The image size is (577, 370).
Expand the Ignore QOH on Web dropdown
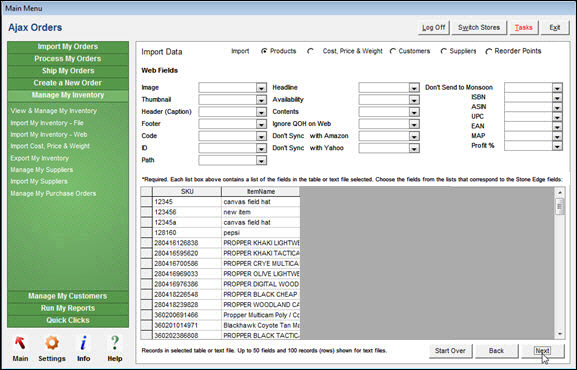[x=414, y=124]
